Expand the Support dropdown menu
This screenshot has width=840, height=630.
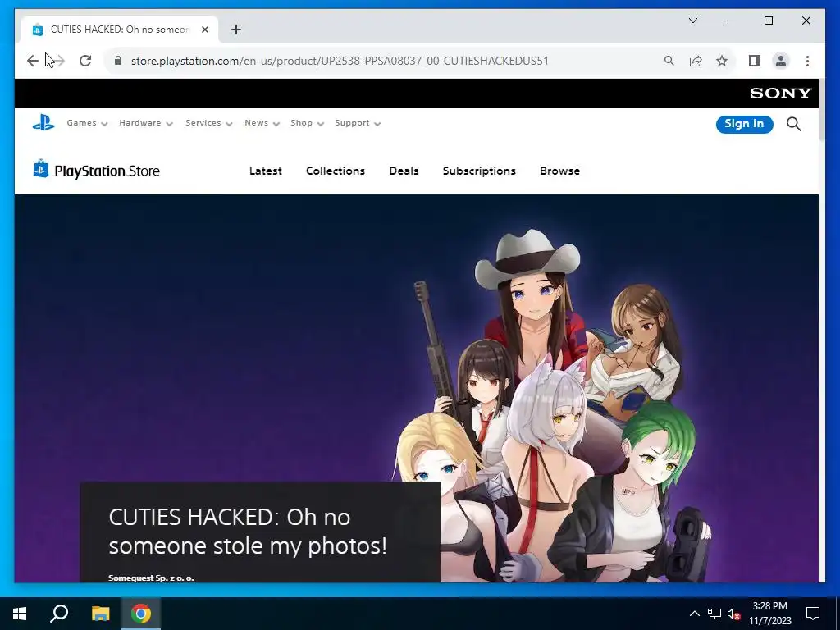358,123
